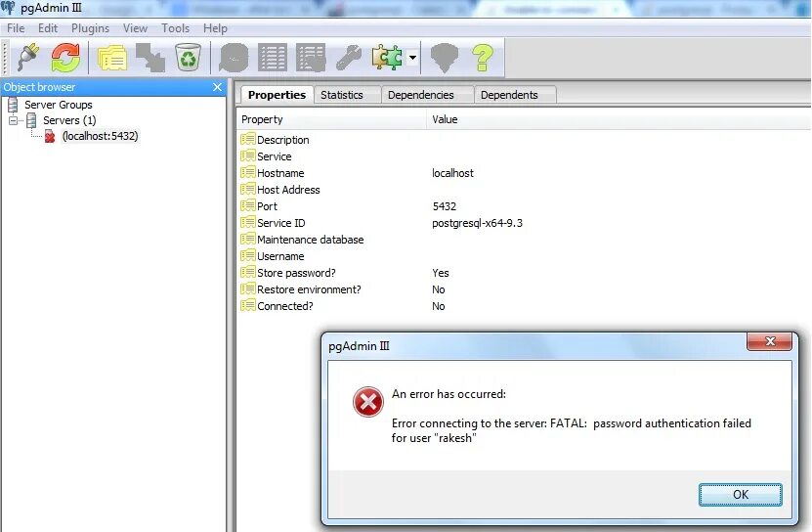Open the Plugins dropdown arrow
This screenshot has height=532, width=812.
(412, 57)
